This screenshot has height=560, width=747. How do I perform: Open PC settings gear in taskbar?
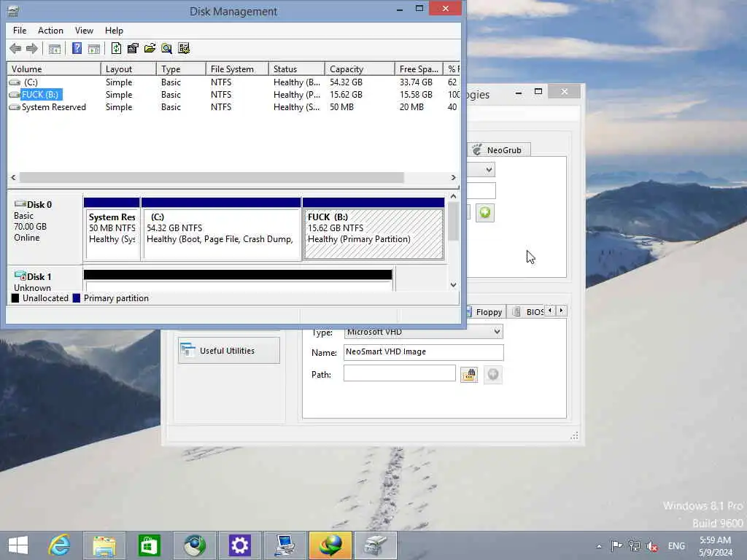[x=239, y=545]
